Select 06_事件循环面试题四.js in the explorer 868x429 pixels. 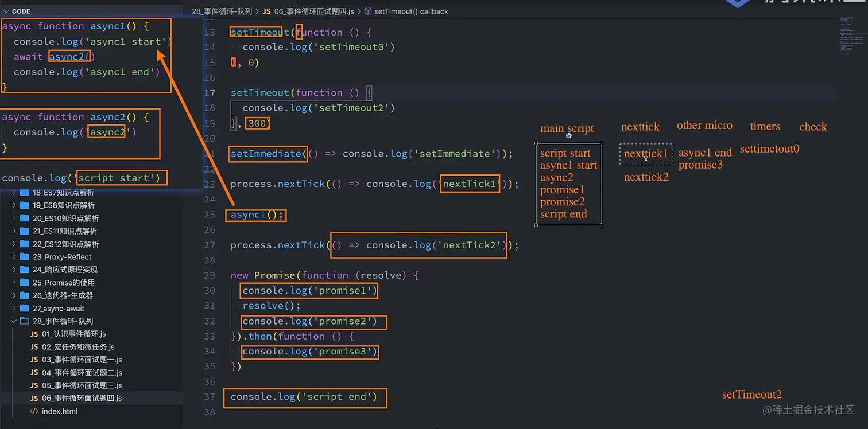coord(82,398)
